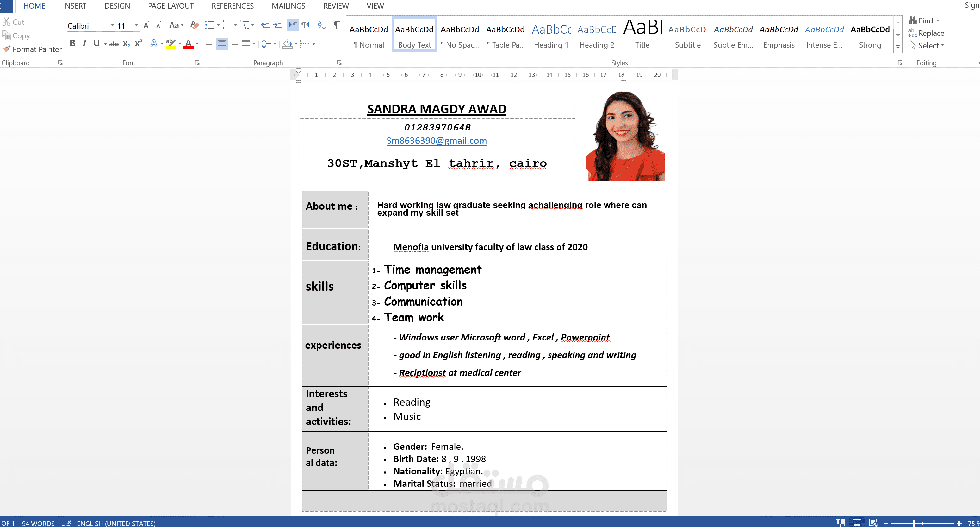Screen dimensions: 980x527
Task: Expand the Styles gallery More arrow
Action: (898, 47)
